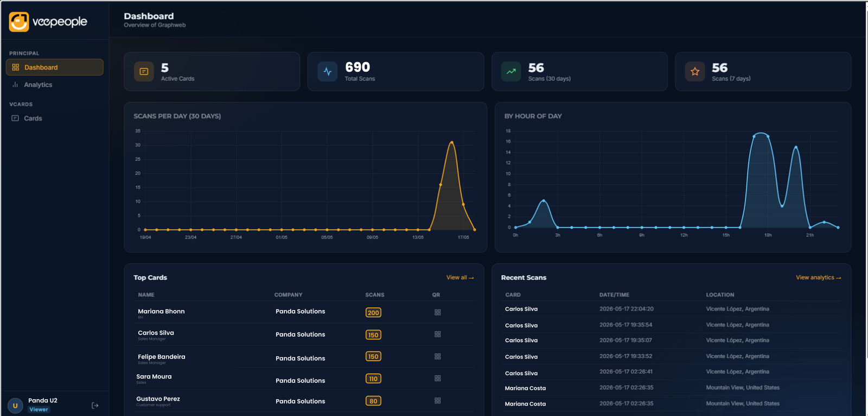This screenshot has height=416, width=868.
Task: Follow the View analytics link
Action: click(819, 278)
